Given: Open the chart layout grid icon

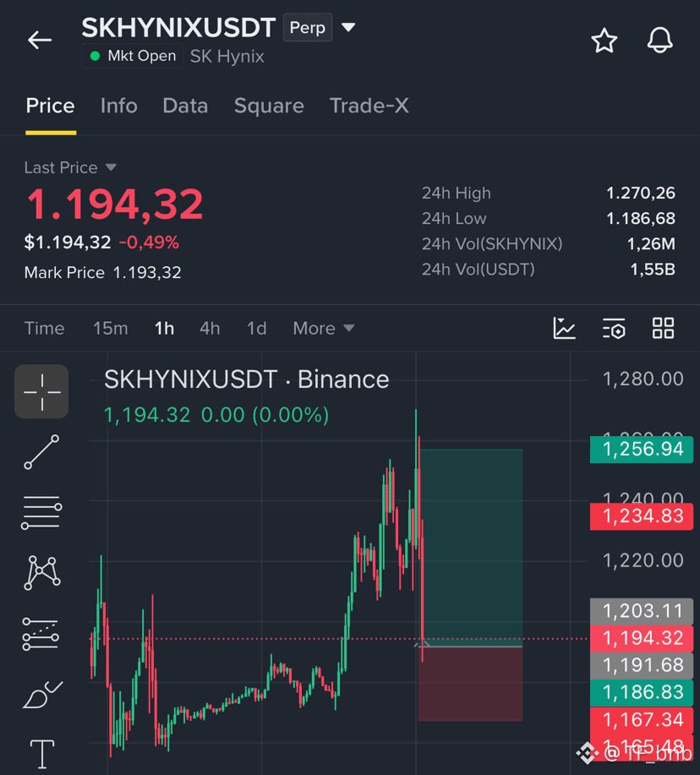Looking at the screenshot, I should (663, 328).
